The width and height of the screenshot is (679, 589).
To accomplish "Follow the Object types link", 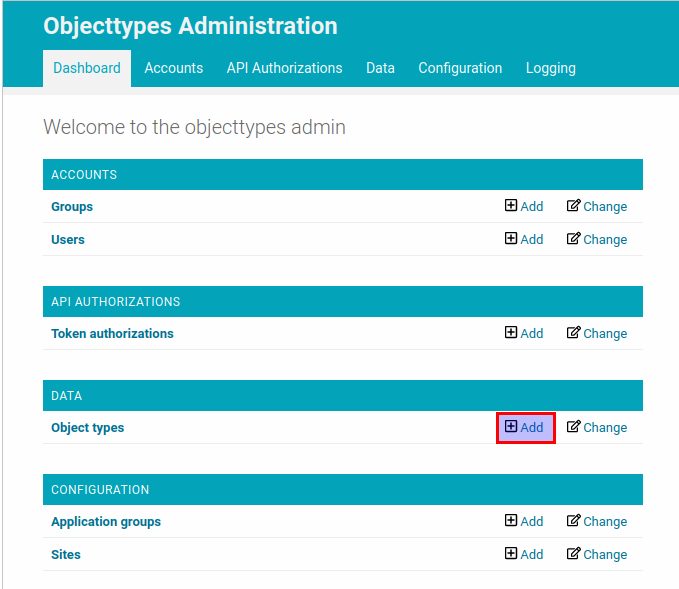I will (x=87, y=427).
